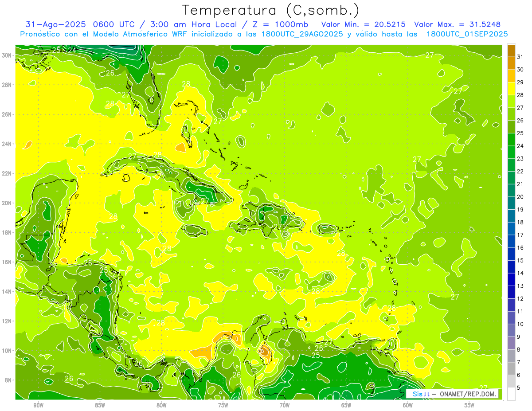Click the legend value '29' on color scale

(x=520, y=82)
